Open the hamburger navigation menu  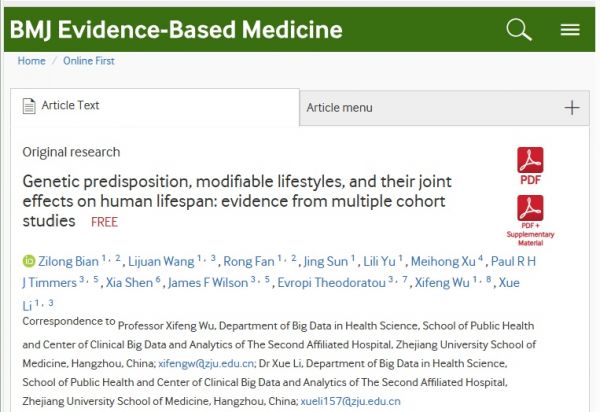coord(570,29)
